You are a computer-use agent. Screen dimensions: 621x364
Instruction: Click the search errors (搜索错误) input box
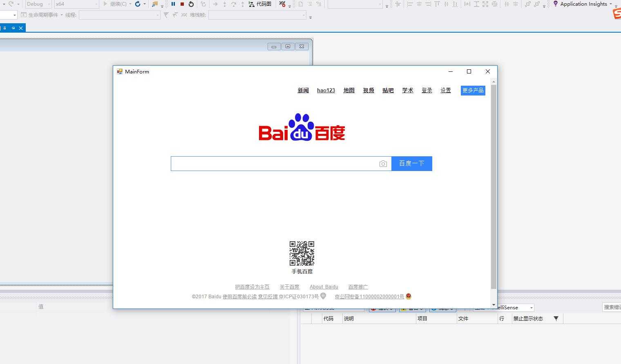(x=612, y=307)
